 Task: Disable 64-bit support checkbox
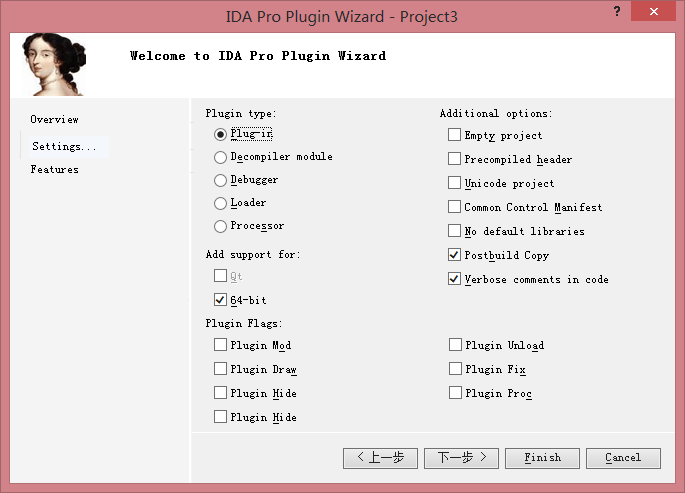pyautogui.click(x=220, y=300)
